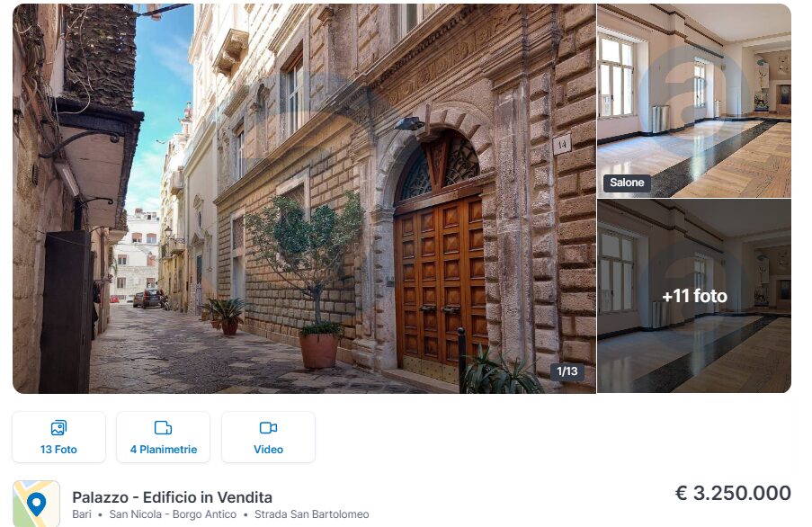
Task: Click the Palazzo - Edificio in Vendita title
Action: (x=172, y=497)
